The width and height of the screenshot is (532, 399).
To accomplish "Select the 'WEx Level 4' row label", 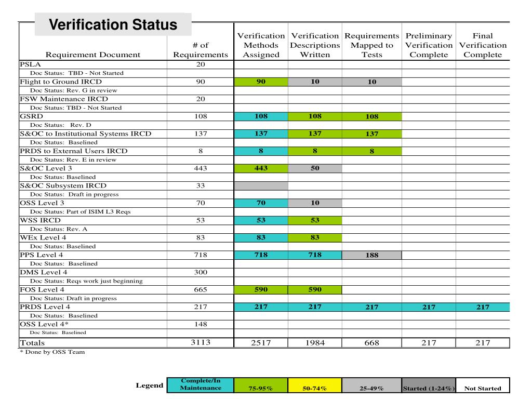I will point(43,237).
